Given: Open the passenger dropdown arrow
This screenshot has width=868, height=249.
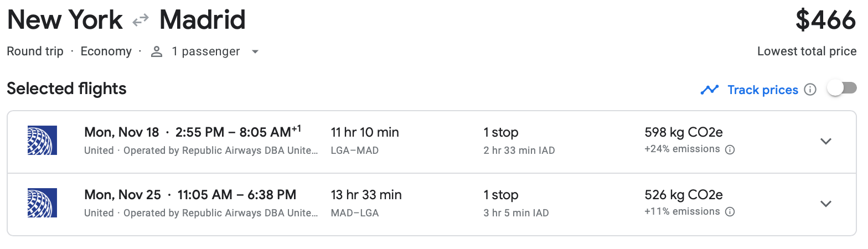Looking at the screenshot, I should 255,52.
